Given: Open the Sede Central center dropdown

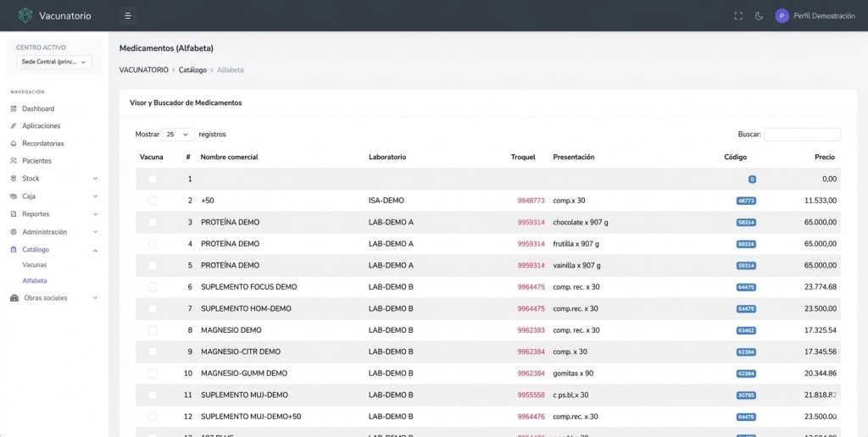Looking at the screenshot, I should coord(54,62).
